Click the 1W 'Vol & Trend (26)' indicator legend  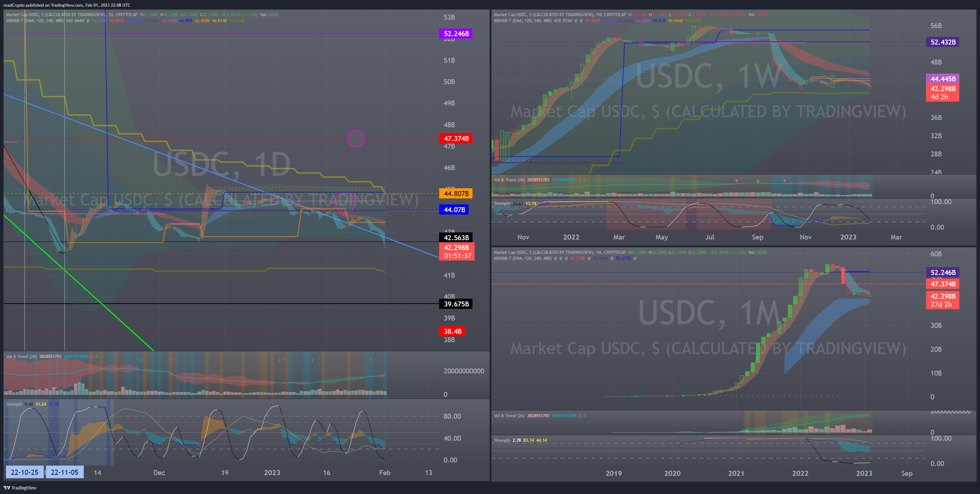tap(509, 180)
